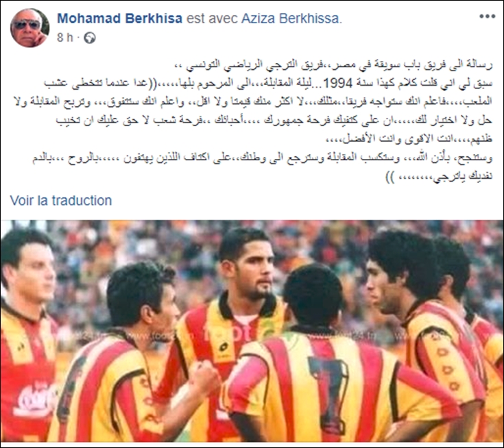This screenshot has height=448, width=504.
Task: Click the last Arabic line of the post
Action: tap(439, 177)
